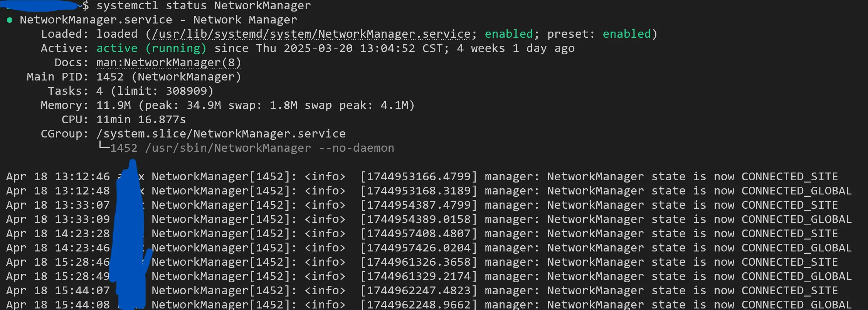Viewport: 868px width, 310px height.
Task: Click the 13:12:46 log entry time
Action: click(x=82, y=177)
